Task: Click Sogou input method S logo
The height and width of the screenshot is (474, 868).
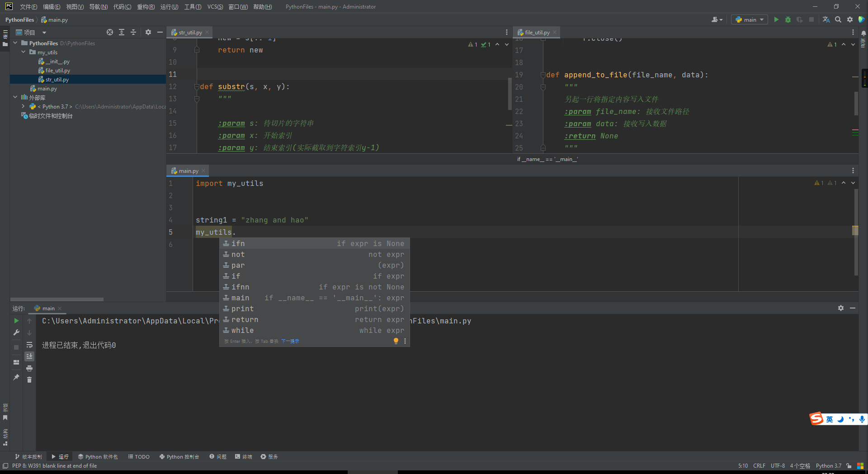Action: tap(816, 419)
